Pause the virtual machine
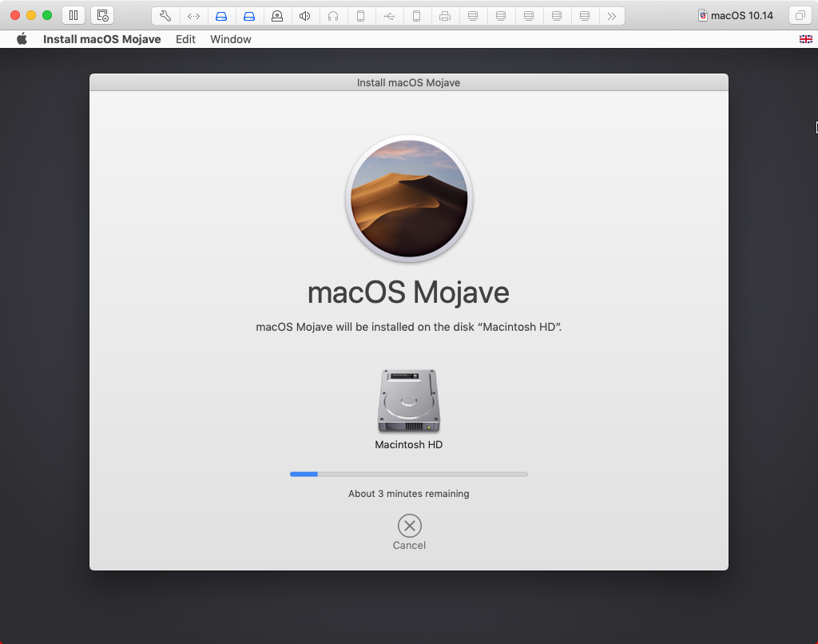Viewport: 818px width, 644px height. pyautogui.click(x=73, y=14)
